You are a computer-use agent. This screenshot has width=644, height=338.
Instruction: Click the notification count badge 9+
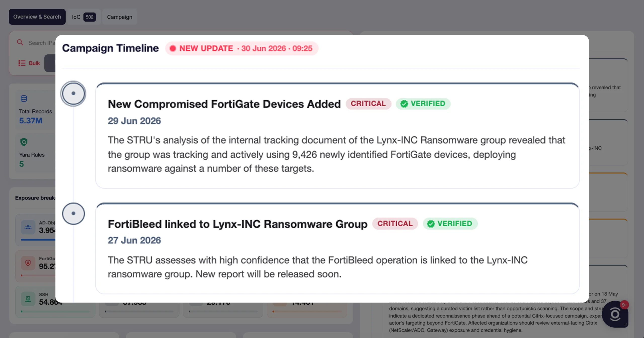624,305
